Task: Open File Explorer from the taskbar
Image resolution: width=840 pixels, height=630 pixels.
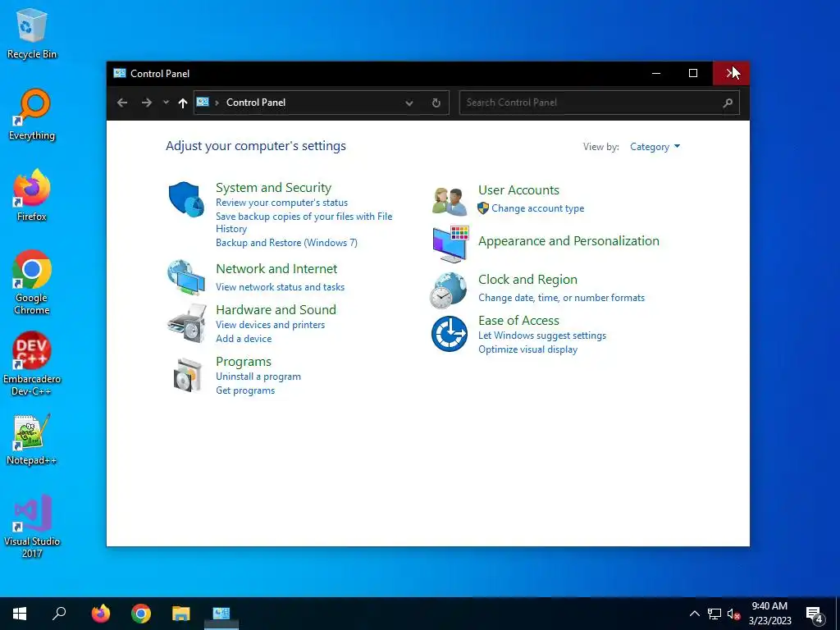Action: (181, 614)
